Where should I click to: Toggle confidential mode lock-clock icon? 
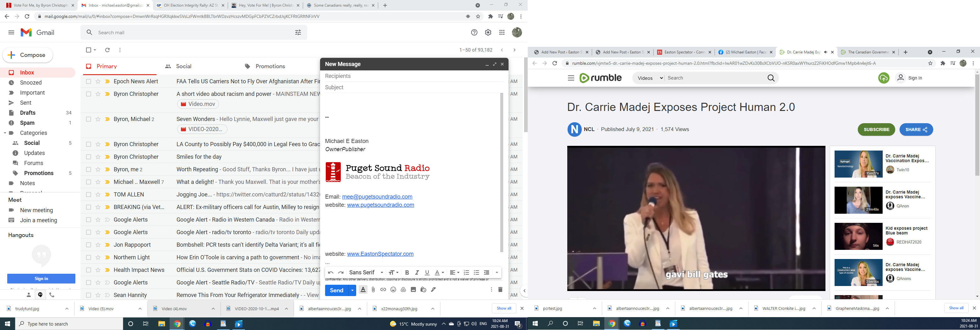click(423, 290)
